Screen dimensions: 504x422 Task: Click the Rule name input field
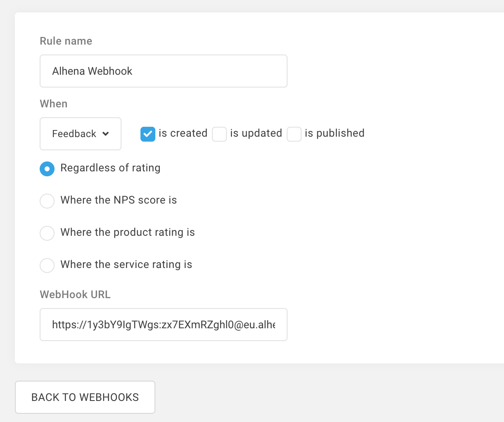click(x=163, y=71)
